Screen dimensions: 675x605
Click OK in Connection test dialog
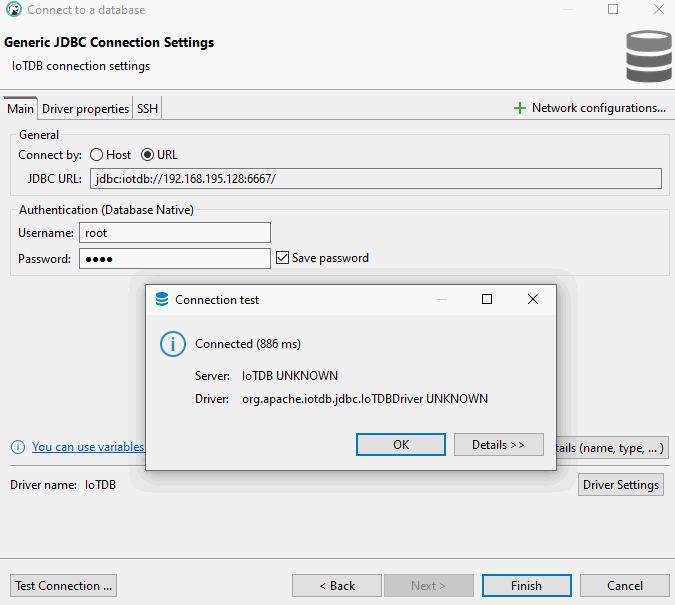(x=401, y=444)
